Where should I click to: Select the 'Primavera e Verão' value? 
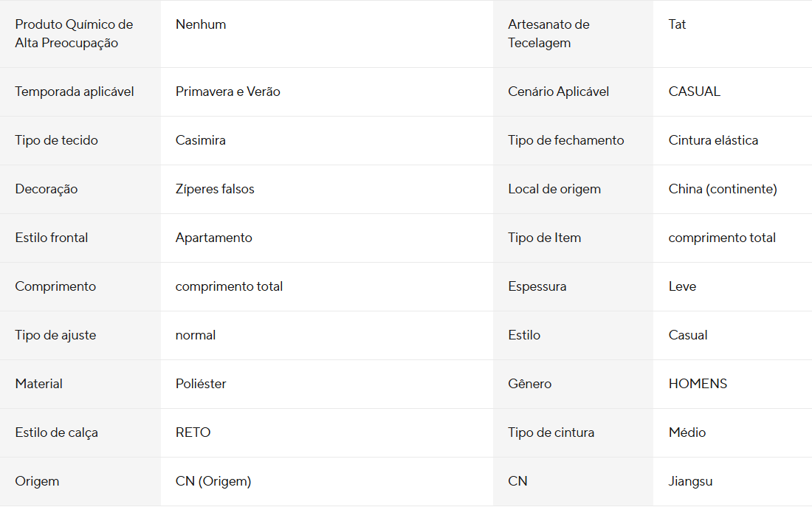coord(227,92)
